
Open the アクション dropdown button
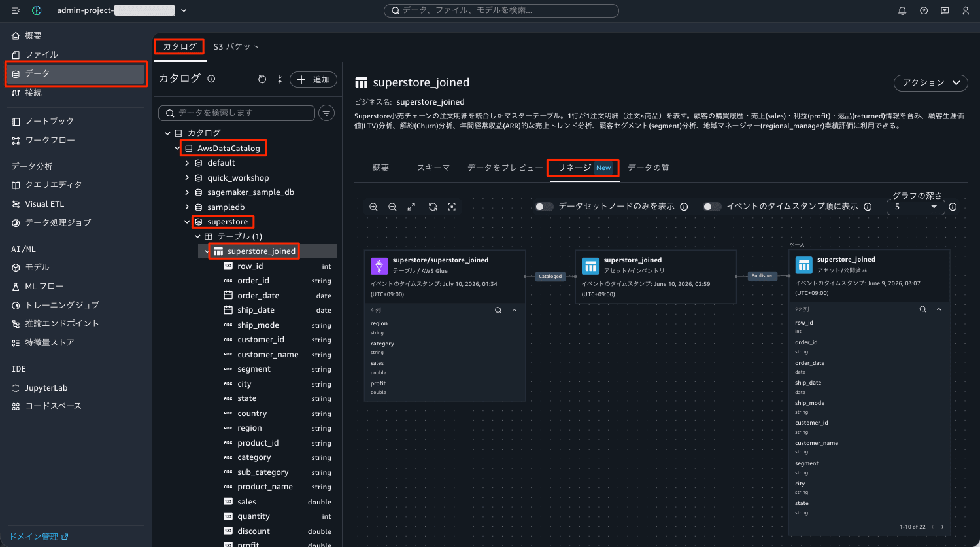click(x=930, y=82)
